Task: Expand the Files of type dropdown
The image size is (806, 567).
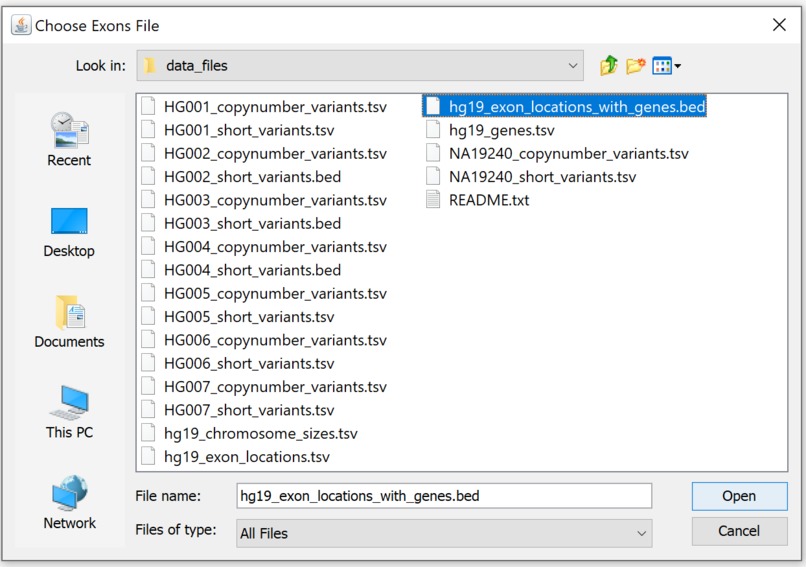Action: tap(641, 533)
